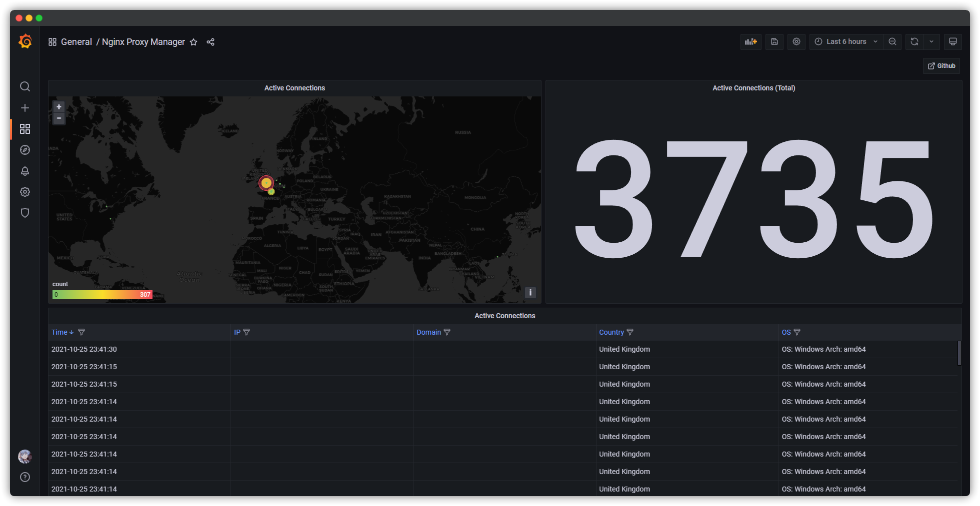The height and width of the screenshot is (506, 980).
Task: Open the Explore compass icon
Action: 25,150
